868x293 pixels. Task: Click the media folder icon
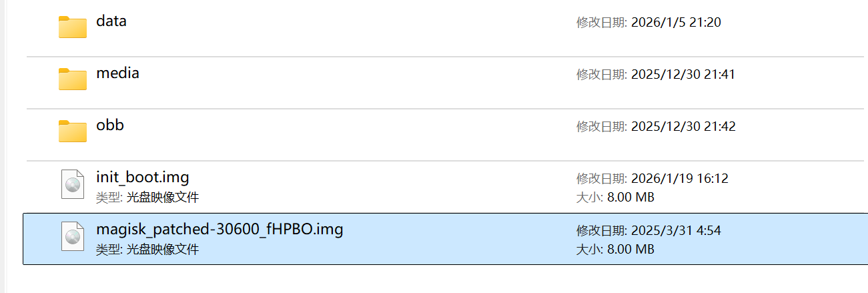click(x=72, y=79)
